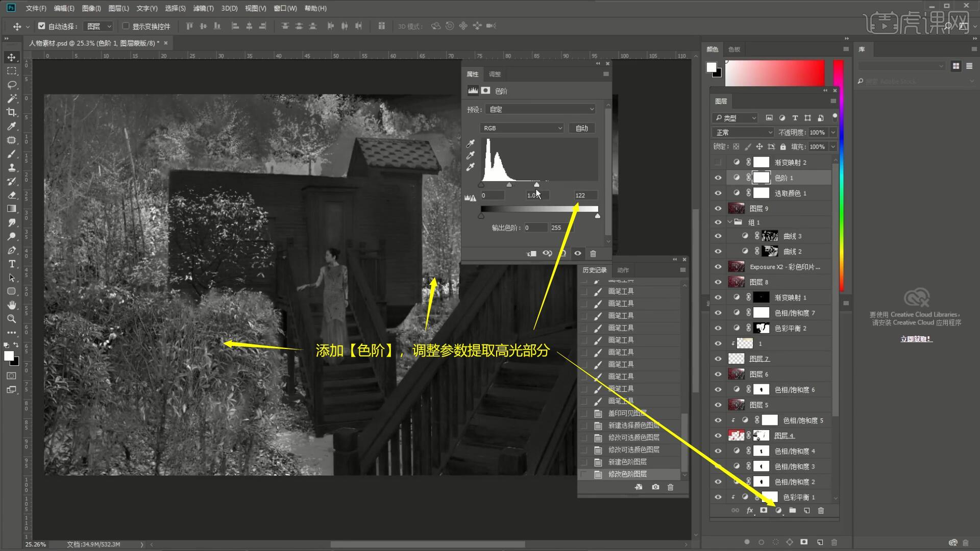Click the 立即获取 link in Libraries
Image resolution: width=980 pixels, height=551 pixels.
(x=916, y=339)
